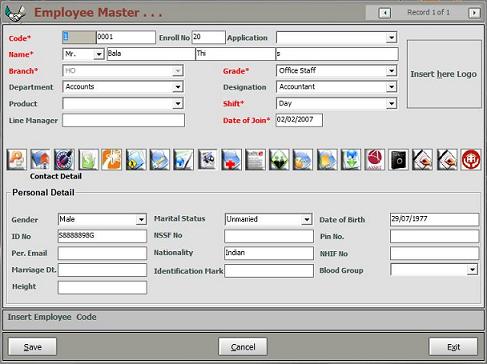
Task: Click the Enroll No field
Action: [x=209, y=37]
